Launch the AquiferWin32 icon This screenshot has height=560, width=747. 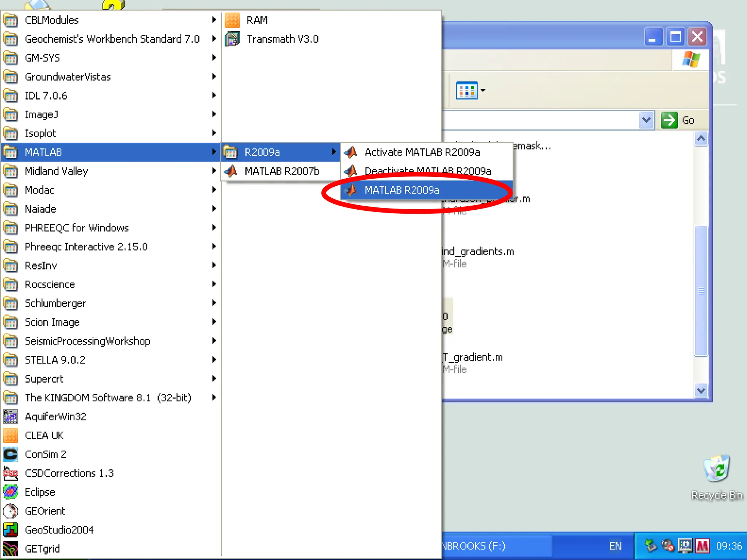[11, 416]
